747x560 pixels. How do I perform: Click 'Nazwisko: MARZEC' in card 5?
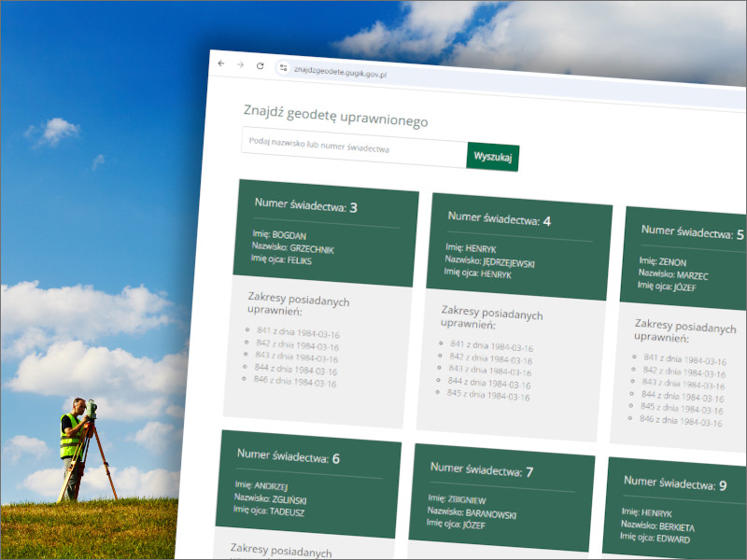pos(673,274)
